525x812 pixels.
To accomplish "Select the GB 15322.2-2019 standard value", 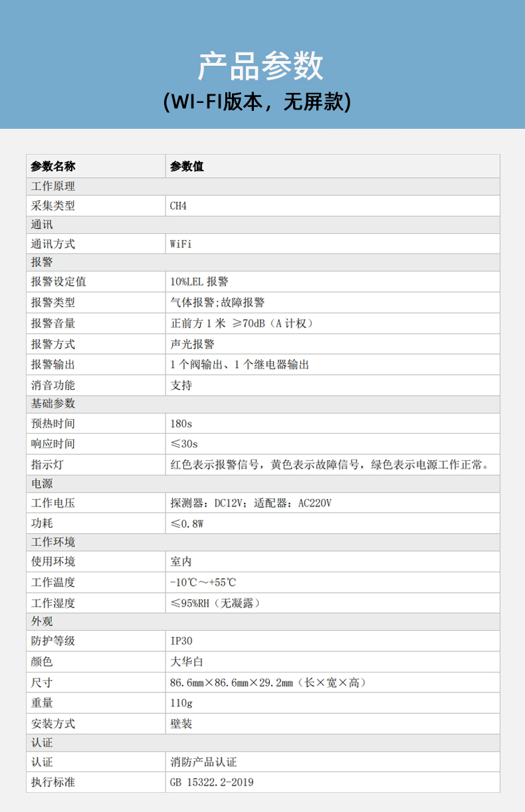I will coord(211,782).
